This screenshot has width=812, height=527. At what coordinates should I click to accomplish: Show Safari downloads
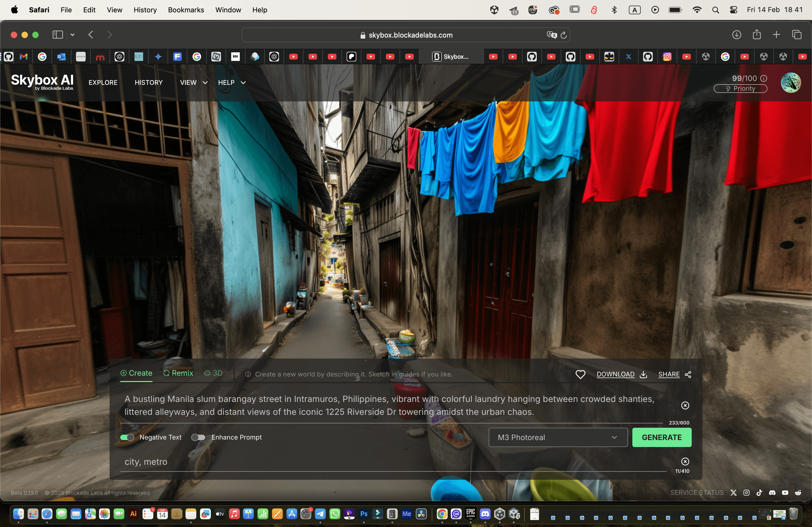pyautogui.click(x=737, y=34)
